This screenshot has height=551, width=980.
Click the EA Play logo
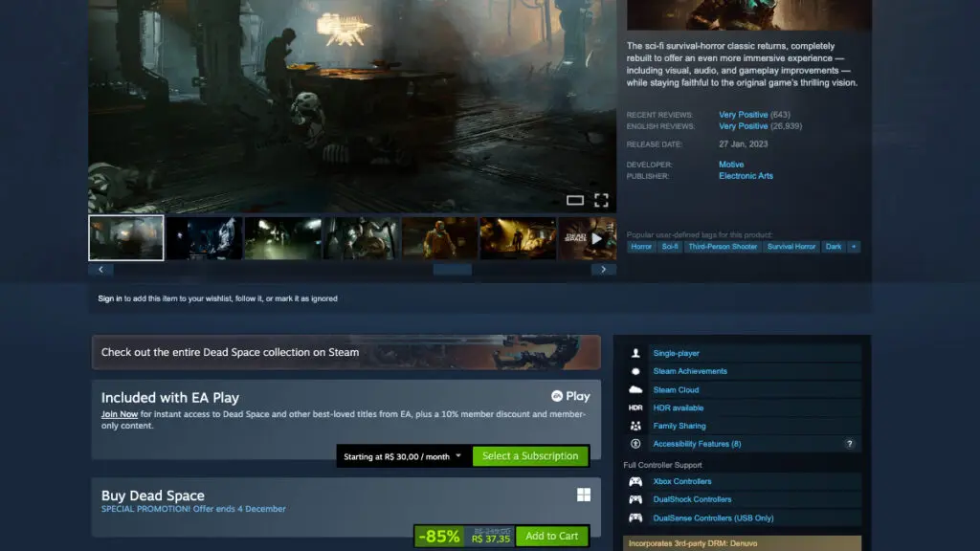(570, 395)
